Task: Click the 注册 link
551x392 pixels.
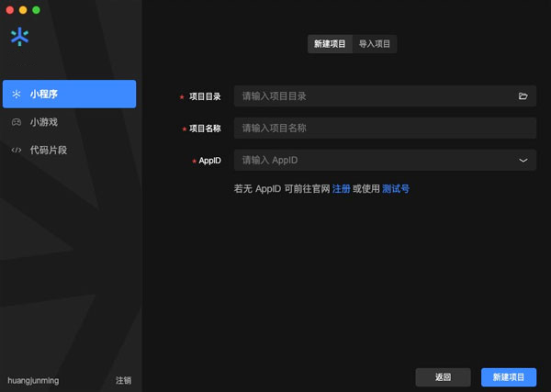Action: 342,189
